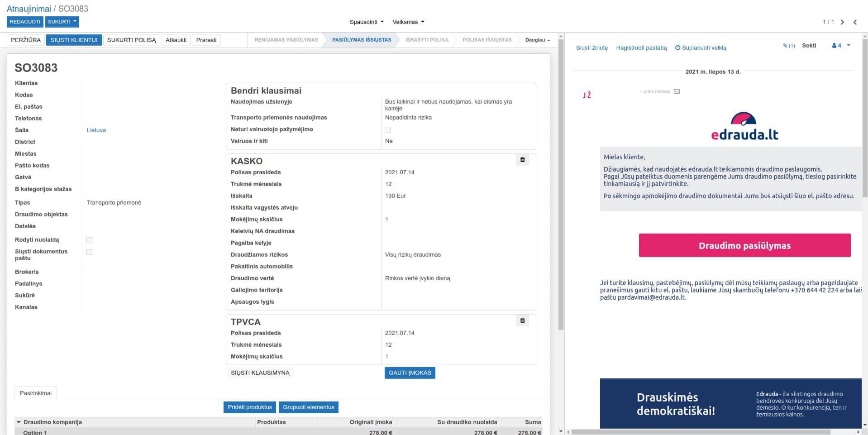
Task: Click the JŽ author avatar
Action: pyautogui.click(x=587, y=95)
